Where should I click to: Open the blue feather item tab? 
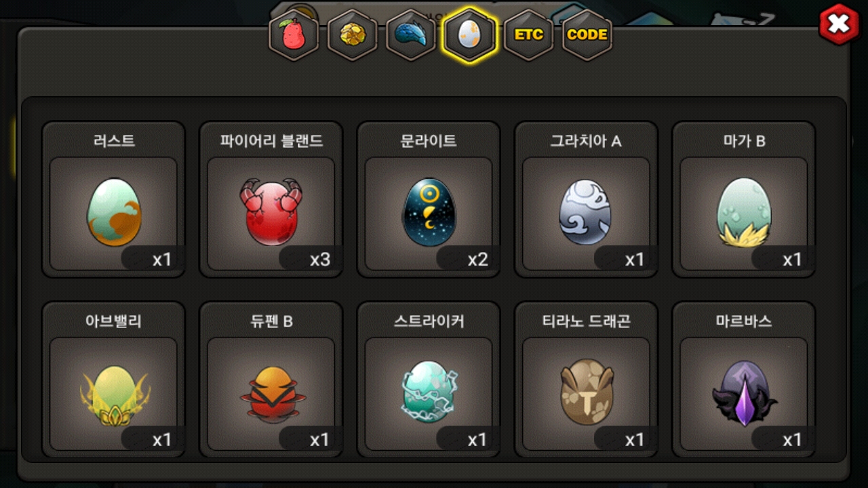click(410, 35)
